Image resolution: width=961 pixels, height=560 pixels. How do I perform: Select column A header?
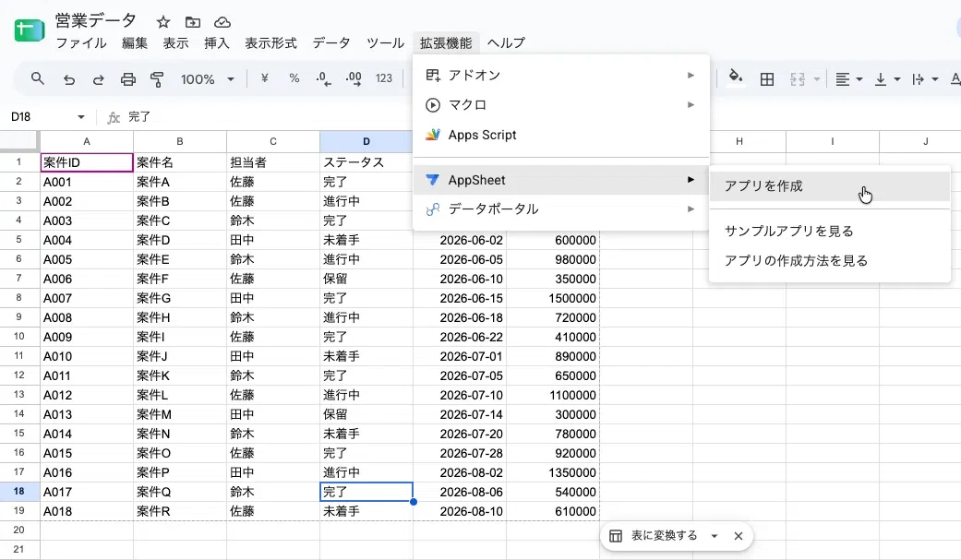(87, 141)
